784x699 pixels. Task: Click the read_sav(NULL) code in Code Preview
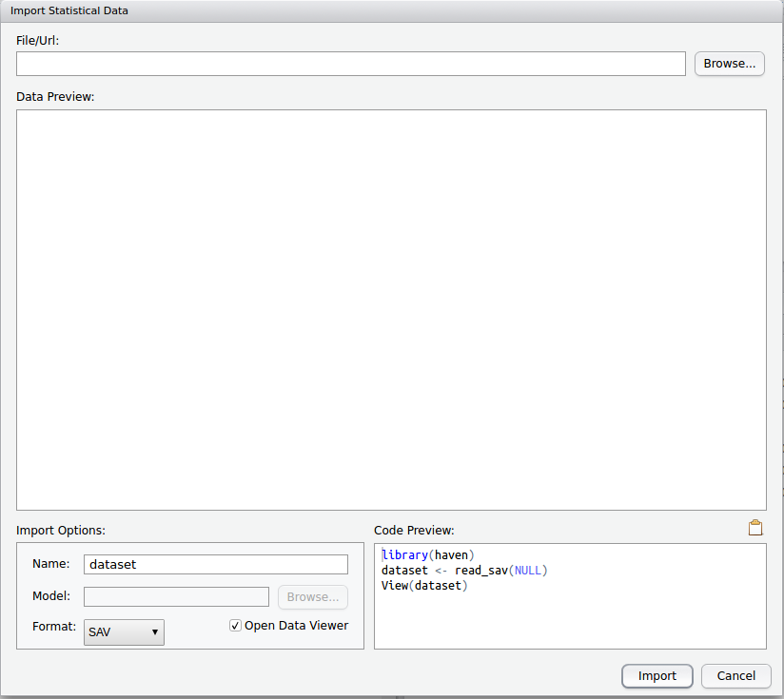point(514,570)
